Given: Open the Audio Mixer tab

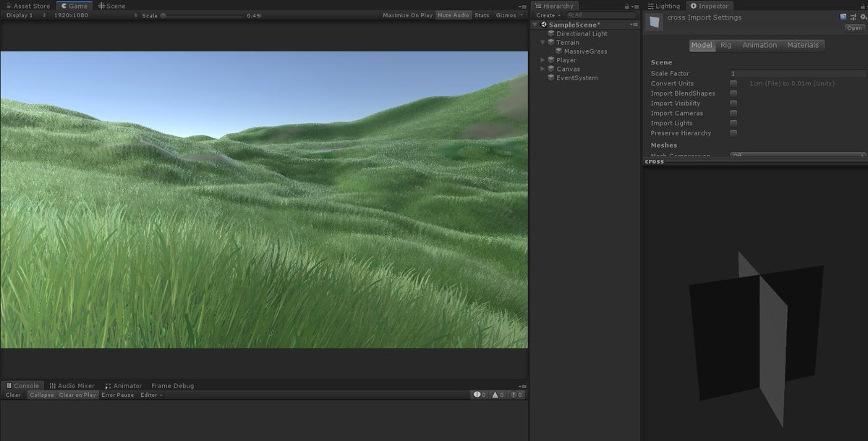Looking at the screenshot, I should [x=71, y=386].
